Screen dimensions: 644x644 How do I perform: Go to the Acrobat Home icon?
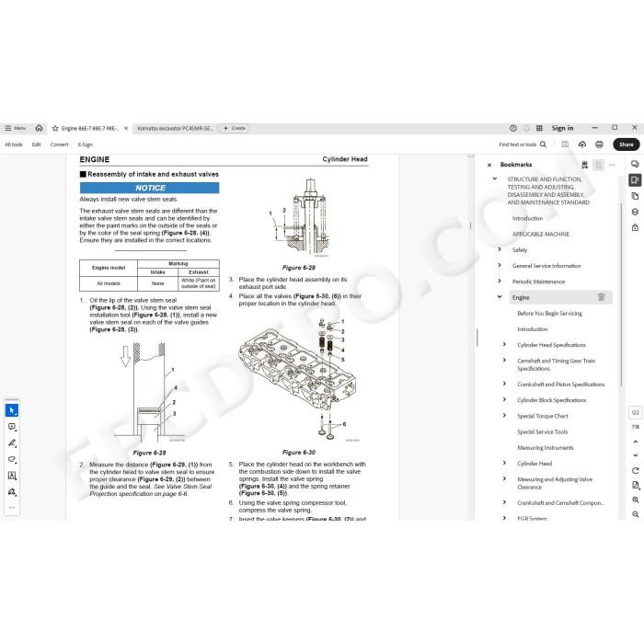pyautogui.click(x=39, y=128)
